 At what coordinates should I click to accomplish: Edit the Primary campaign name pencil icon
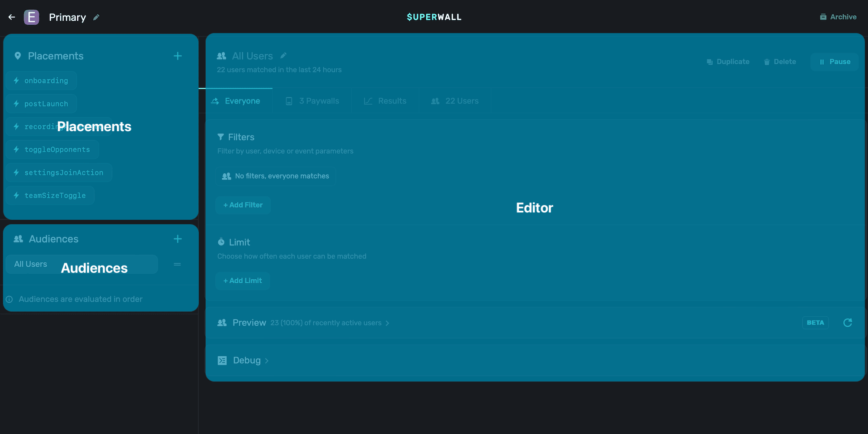96,17
